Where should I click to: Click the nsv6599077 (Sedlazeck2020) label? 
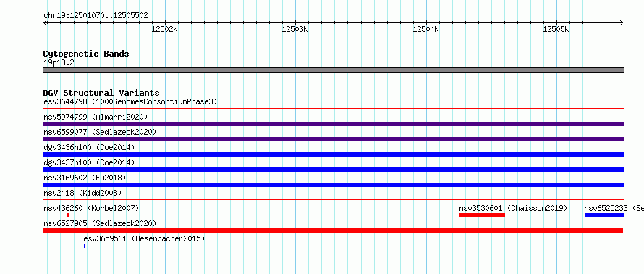coord(100,132)
